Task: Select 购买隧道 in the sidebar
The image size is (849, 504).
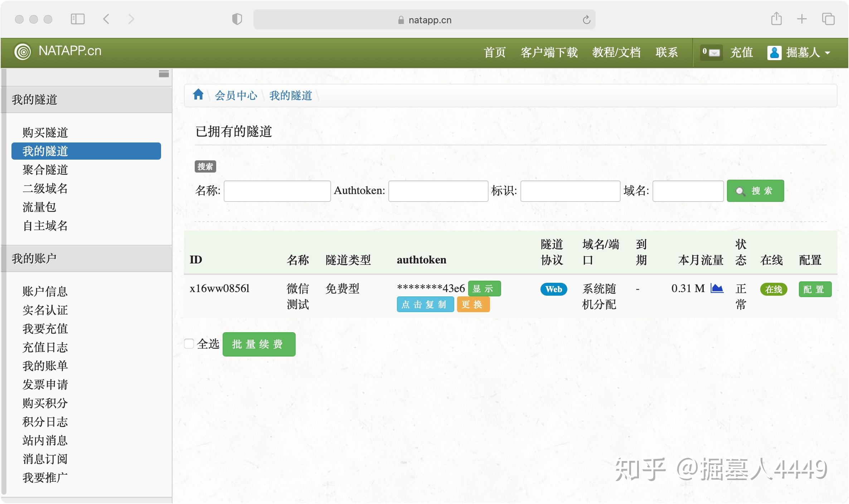Action: [45, 132]
